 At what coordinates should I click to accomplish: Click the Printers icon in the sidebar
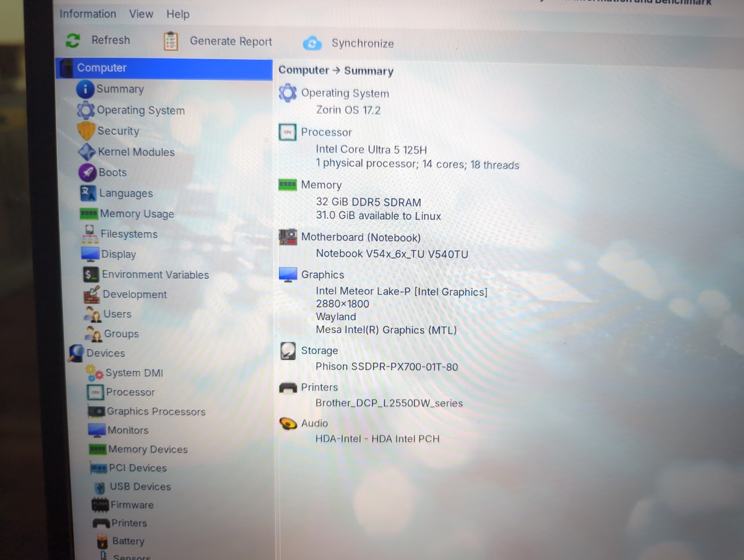tap(101, 523)
